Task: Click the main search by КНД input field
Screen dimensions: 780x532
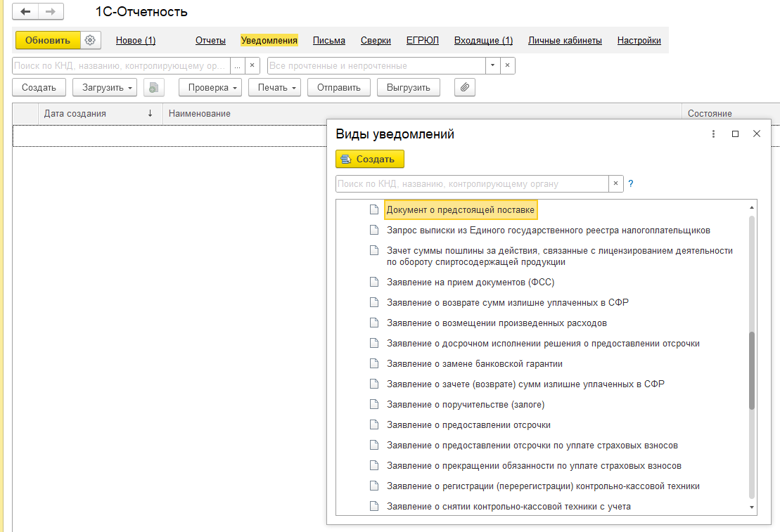Action: click(121, 65)
